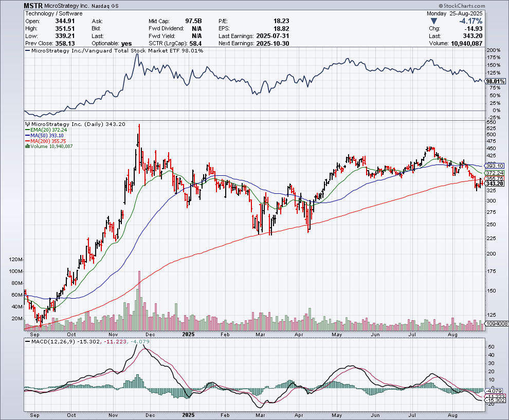Click the Monday 25-Aug-2025 date
Image resolution: width=509 pixels, height=420 pixels.
click(455, 14)
